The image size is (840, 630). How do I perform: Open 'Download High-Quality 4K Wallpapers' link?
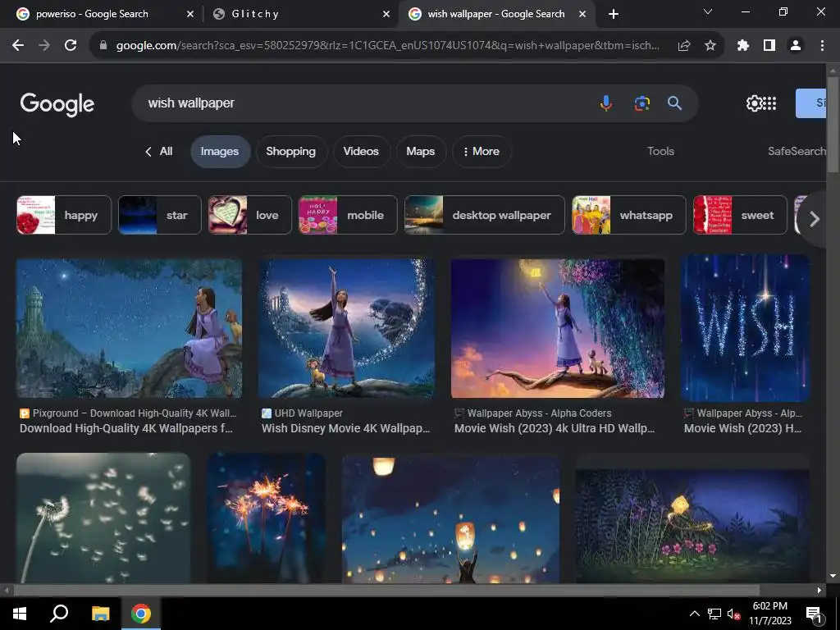point(126,428)
